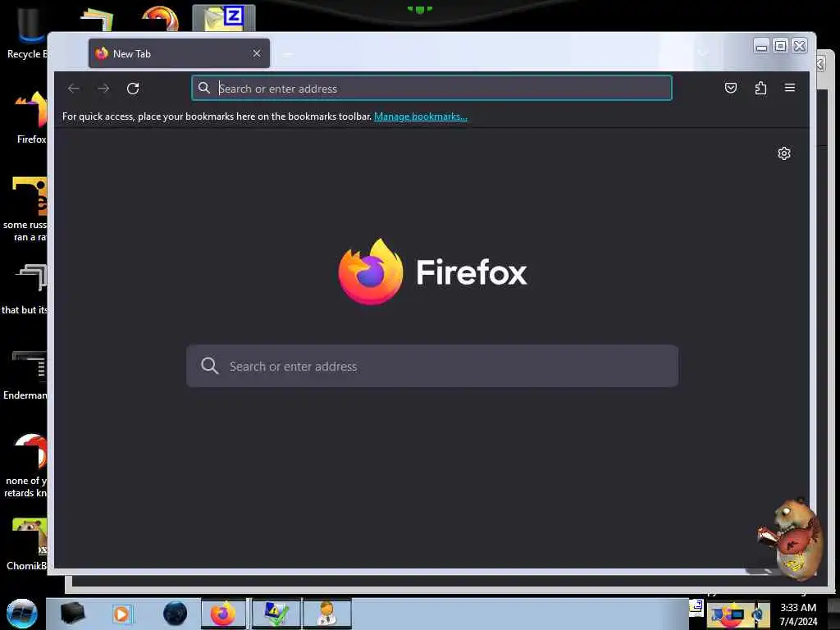Select the desktop icon with blue Z badge
This screenshot has height=630, width=840.
coord(224,18)
